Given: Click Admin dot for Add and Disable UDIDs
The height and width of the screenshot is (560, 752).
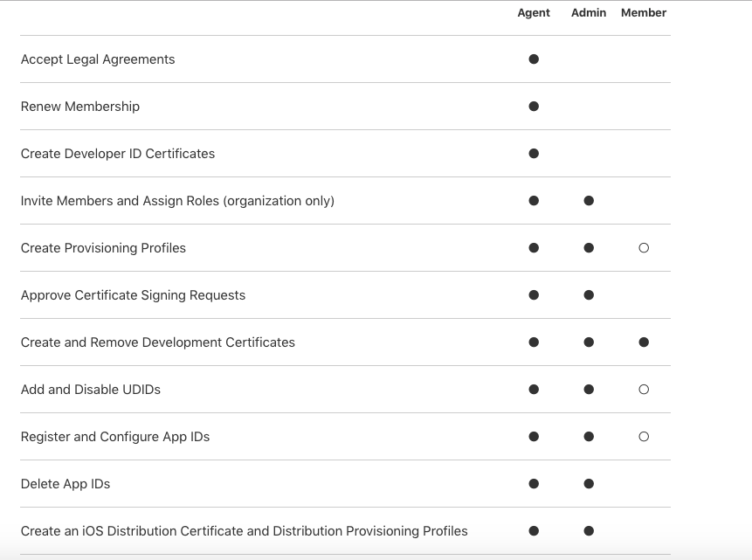Looking at the screenshot, I should (589, 390).
